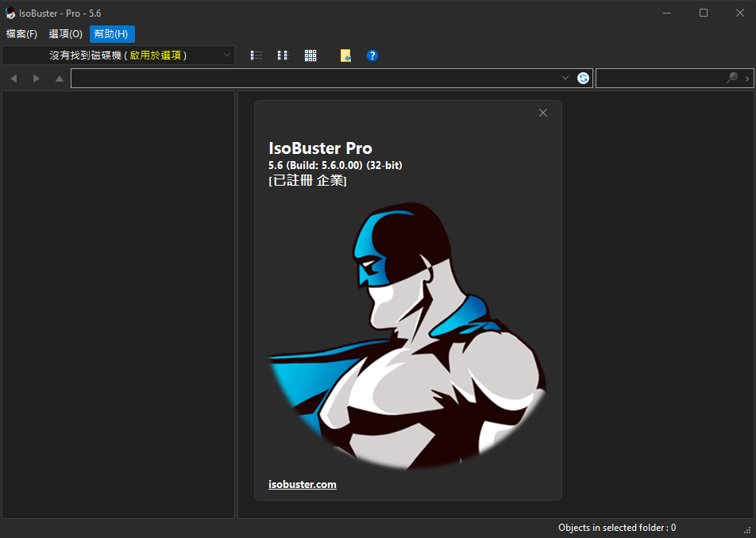Open the 幫助(H) menu
The image size is (756, 538).
click(x=112, y=34)
